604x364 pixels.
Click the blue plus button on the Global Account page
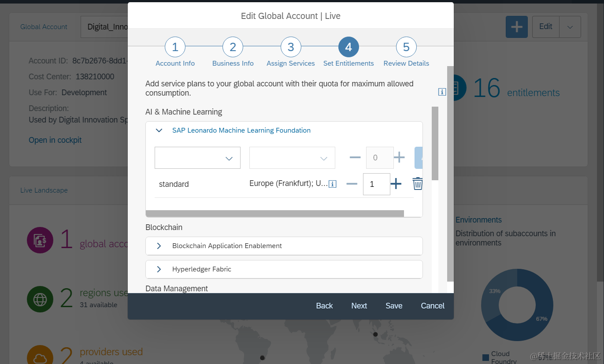516,27
